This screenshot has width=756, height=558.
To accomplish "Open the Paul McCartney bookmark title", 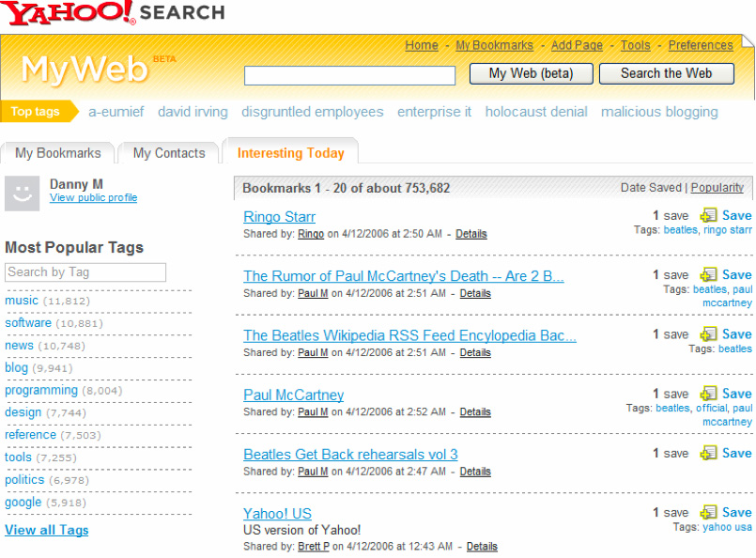I will (x=294, y=395).
